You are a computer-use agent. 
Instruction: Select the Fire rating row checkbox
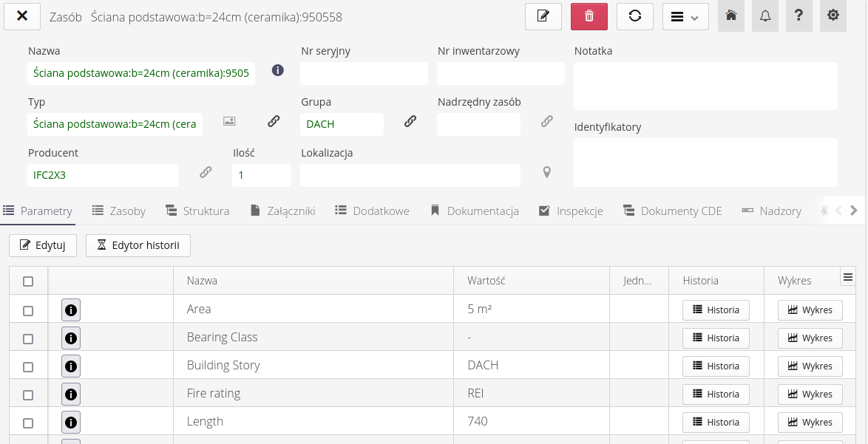tap(28, 395)
